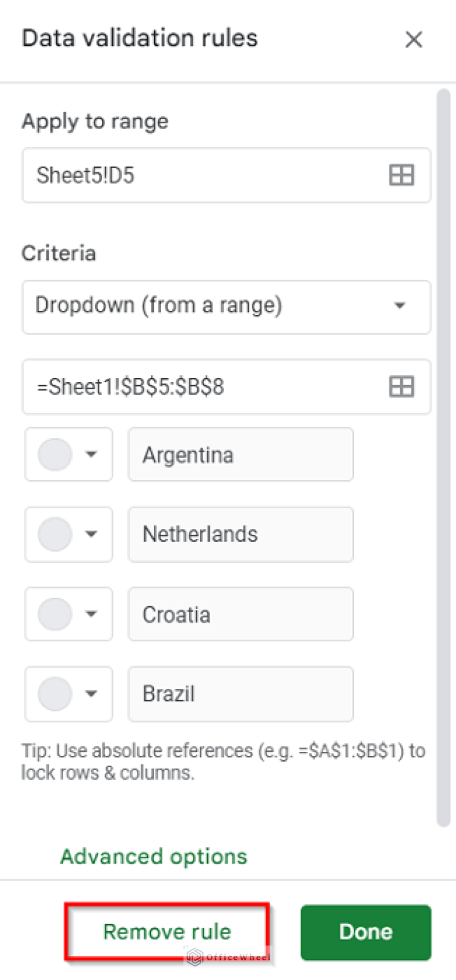Select the gray color swatch next to Croatia
Image resolution: width=456 pixels, height=980 pixels.
coord(56,614)
